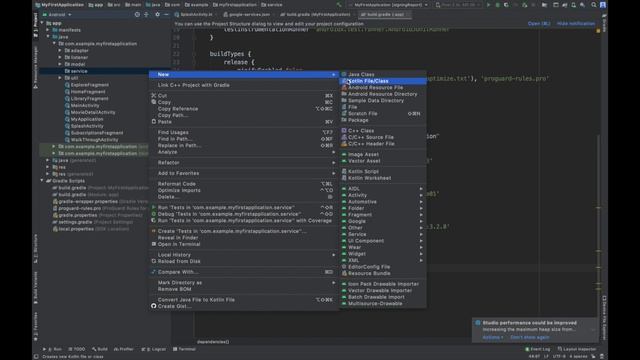Click the Run green play toolbar icon

click(489, 5)
